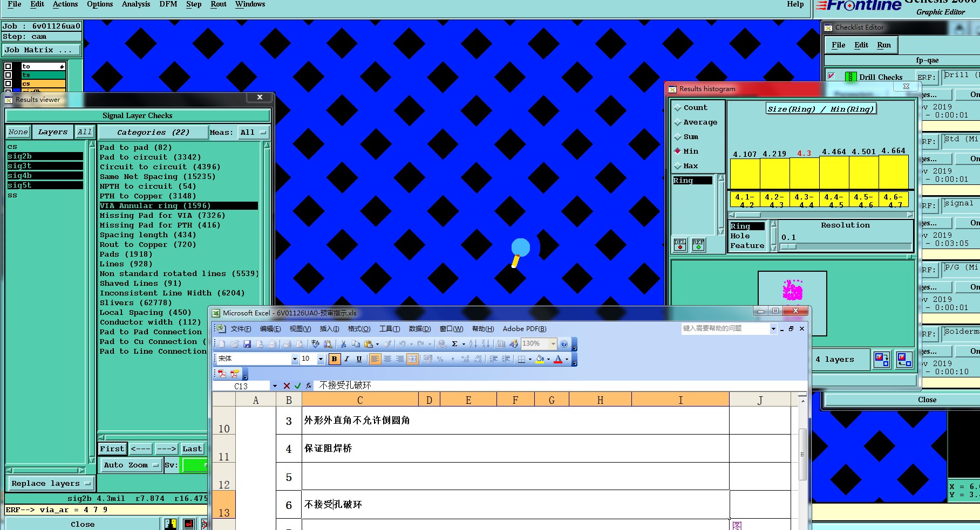
Task: Align text left in Excel
Action: coord(375,359)
